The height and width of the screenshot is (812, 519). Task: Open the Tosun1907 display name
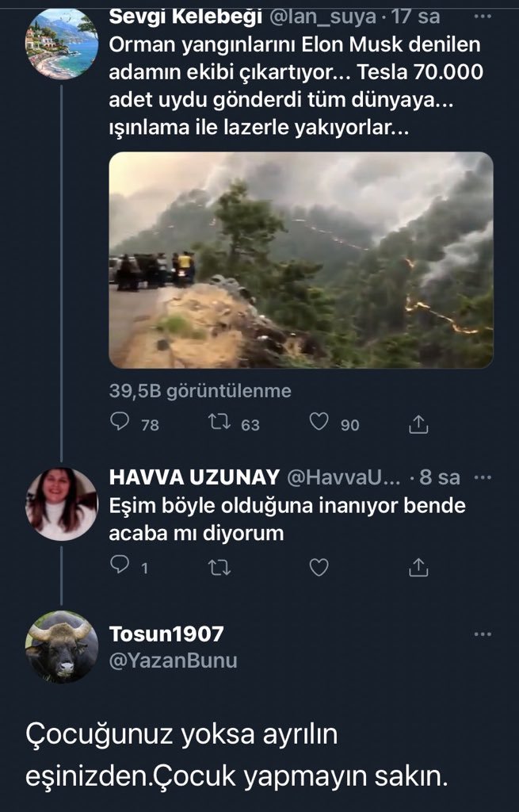166,634
